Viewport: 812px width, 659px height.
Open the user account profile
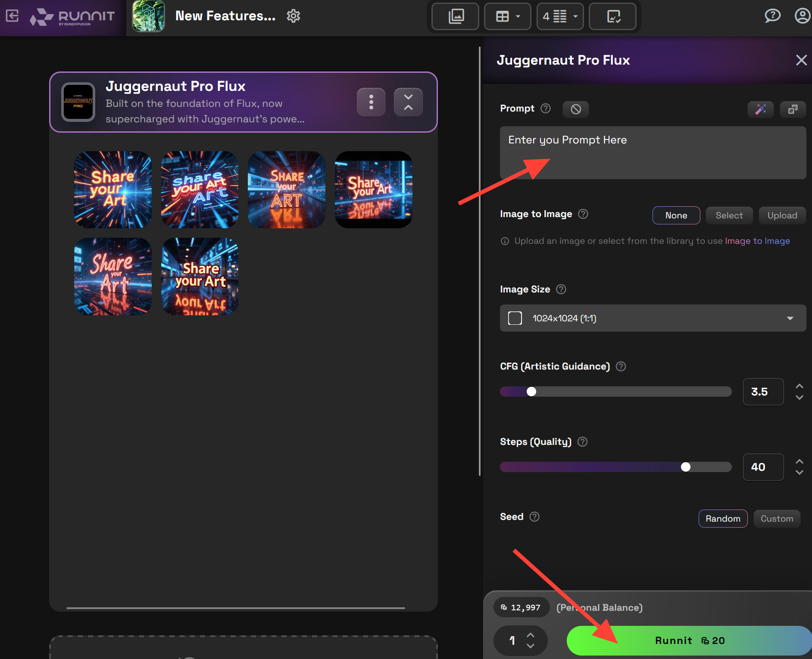point(802,16)
